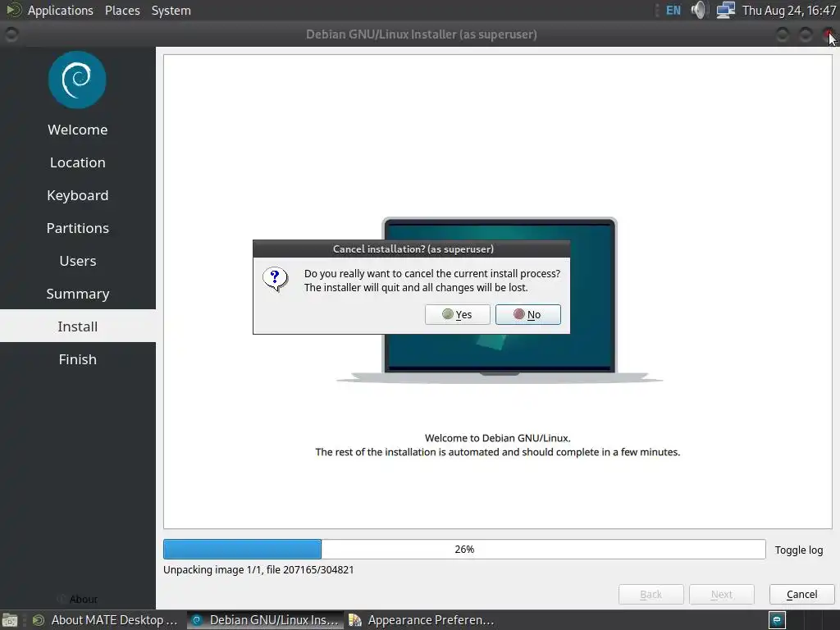The width and height of the screenshot is (840, 630).
Task: Confirm cancellation with the Yes button
Action: pos(458,314)
